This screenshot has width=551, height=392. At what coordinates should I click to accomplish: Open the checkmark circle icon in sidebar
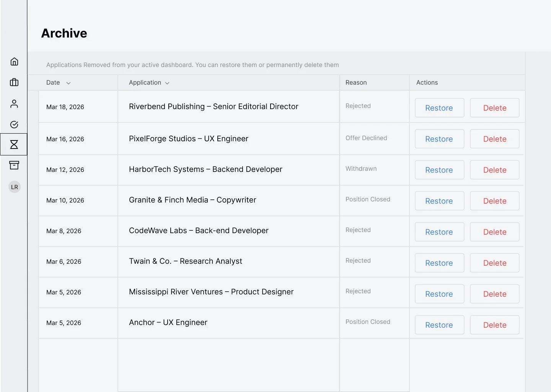(x=14, y=124)
